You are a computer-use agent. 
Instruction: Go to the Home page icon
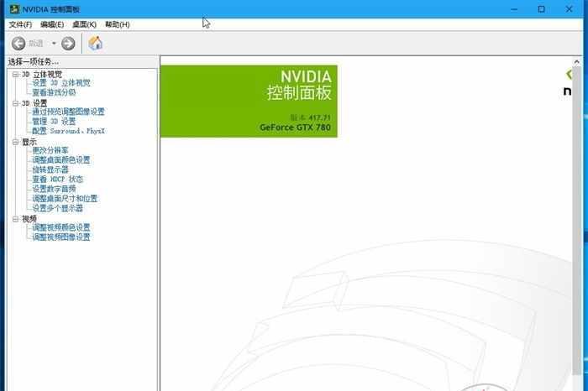[x=95, y=43]
